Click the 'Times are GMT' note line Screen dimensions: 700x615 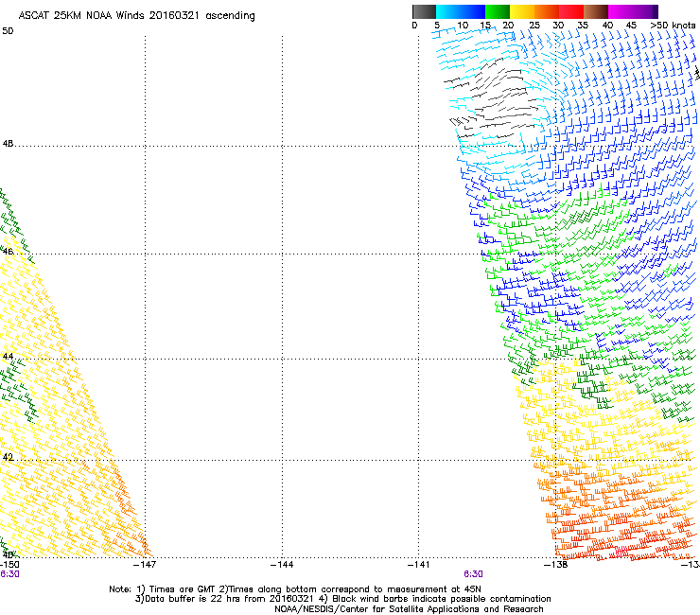[x=295, y=589]
